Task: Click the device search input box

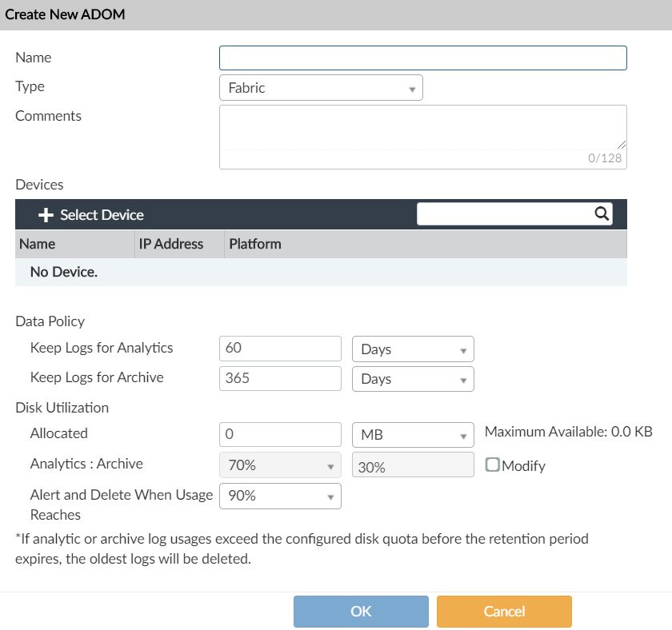Action: (x=504, y=213)
